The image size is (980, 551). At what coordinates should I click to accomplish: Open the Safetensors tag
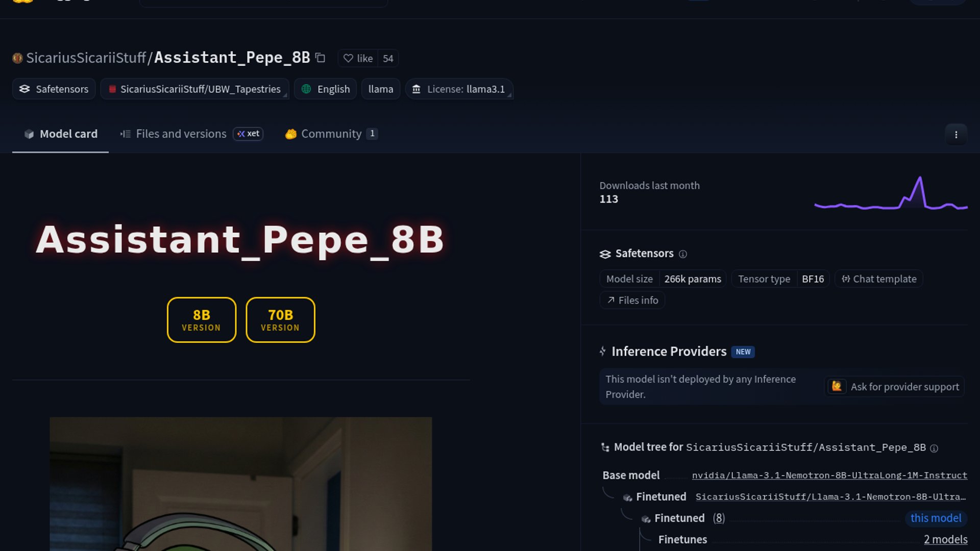[54, 89]
